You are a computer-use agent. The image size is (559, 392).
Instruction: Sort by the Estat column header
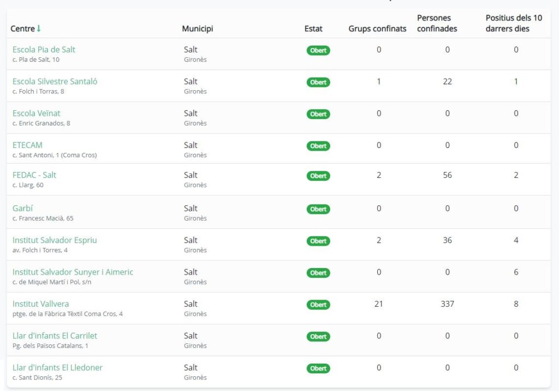(x=313, y=29)
